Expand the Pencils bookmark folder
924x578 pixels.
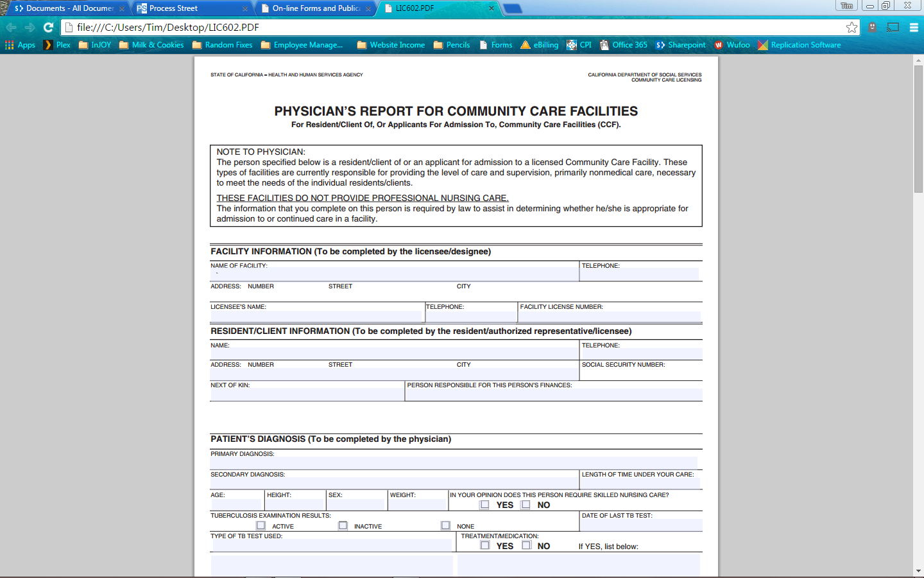click(452, 45)
